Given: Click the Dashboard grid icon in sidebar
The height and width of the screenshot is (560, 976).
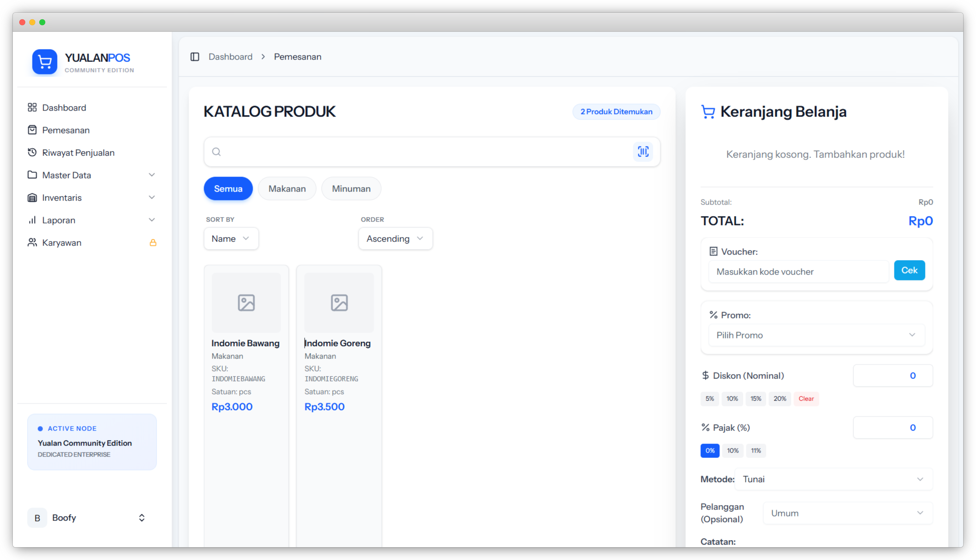Looking at the screenshot, I should pyautogui.click(x=32, y=108).
